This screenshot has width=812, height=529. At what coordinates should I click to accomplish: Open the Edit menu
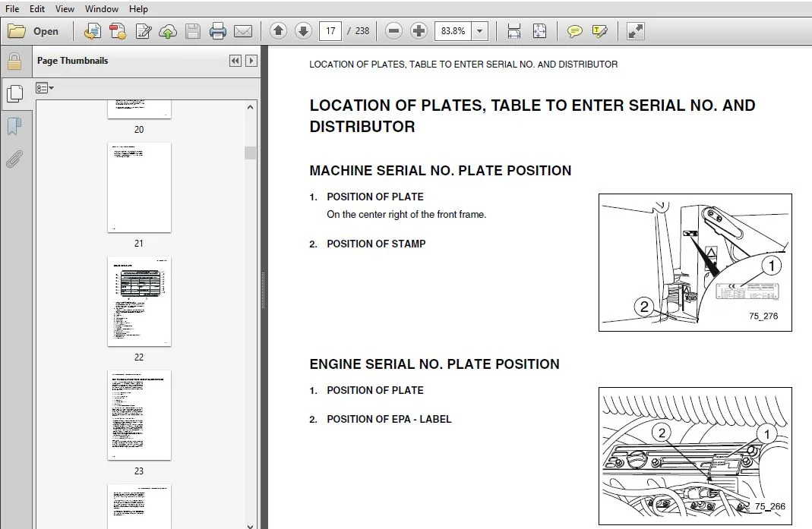[36, 9]
